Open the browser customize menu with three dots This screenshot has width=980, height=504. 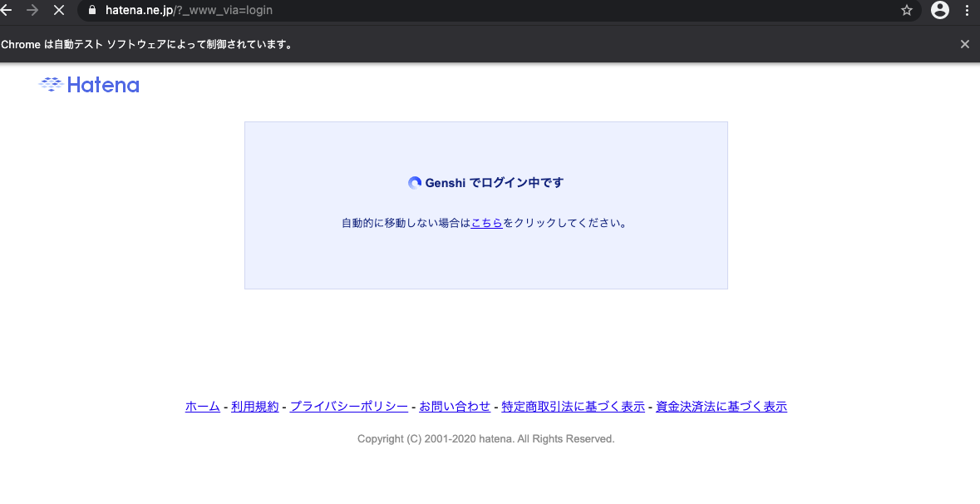[x=967, y=11]
